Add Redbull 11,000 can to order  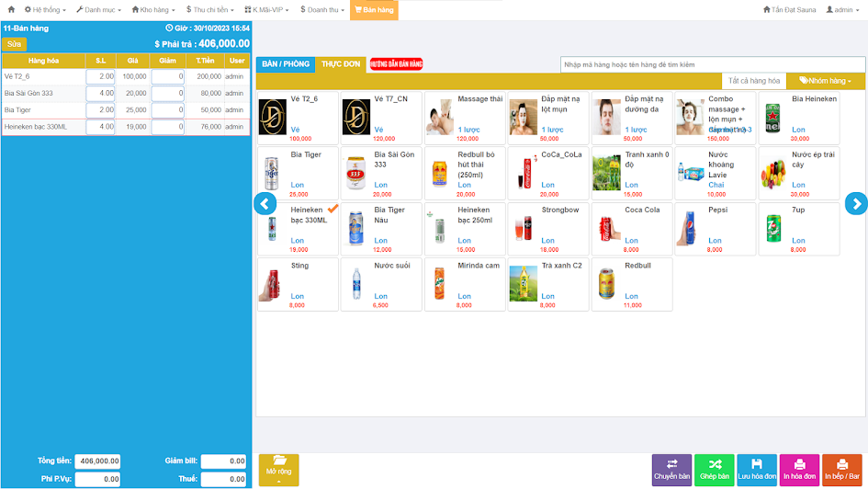coord(632,285)
